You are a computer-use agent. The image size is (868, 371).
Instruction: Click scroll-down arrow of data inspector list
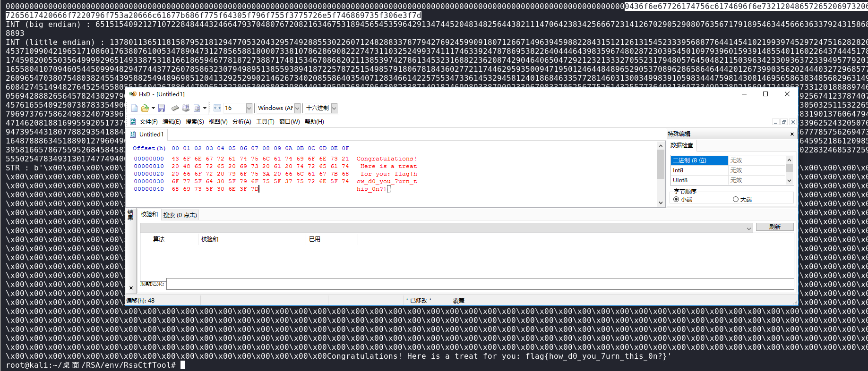(x=789, y=181)
